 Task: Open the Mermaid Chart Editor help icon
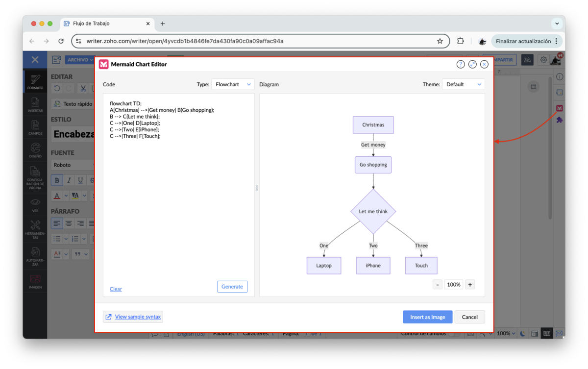pos(460,64)
